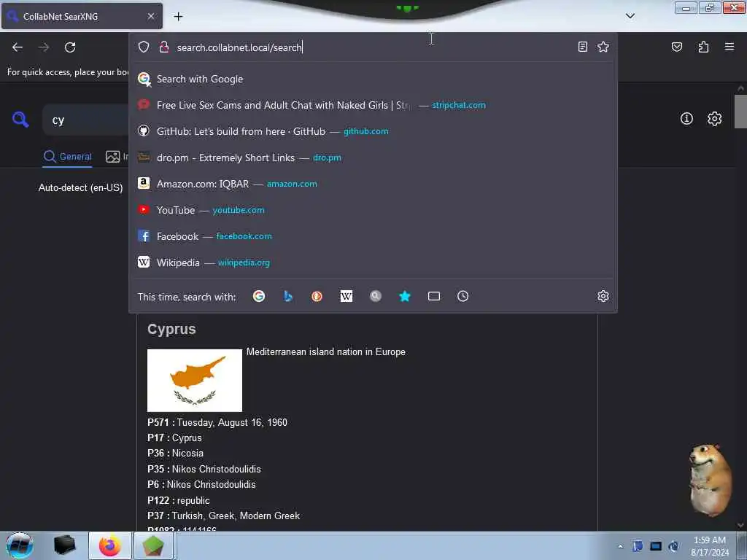Open the Facebook suggestion
Screen dimensions: 747x560
(373, 236)
